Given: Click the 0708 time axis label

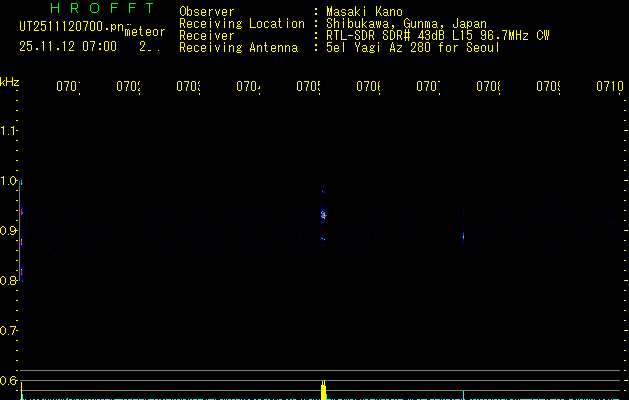Looking at the screenshot, I should click(x=488, y=87).
